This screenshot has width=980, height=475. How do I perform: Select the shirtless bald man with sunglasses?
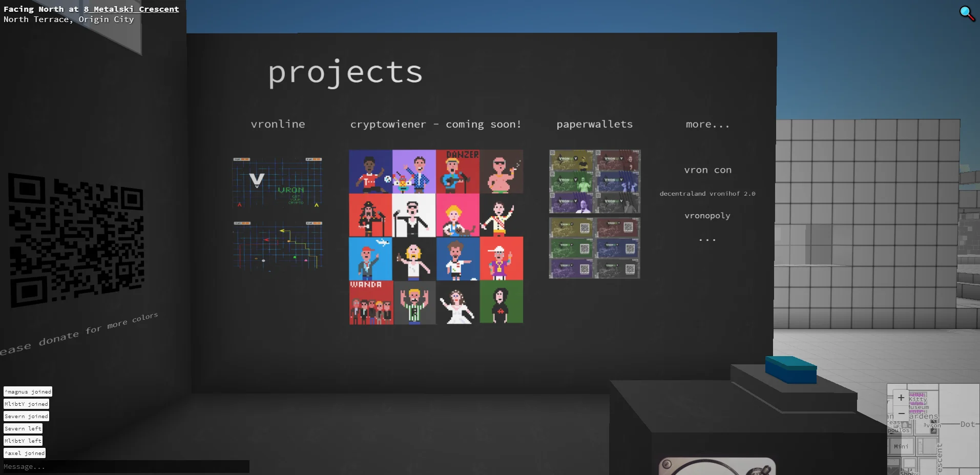(502, 172)
